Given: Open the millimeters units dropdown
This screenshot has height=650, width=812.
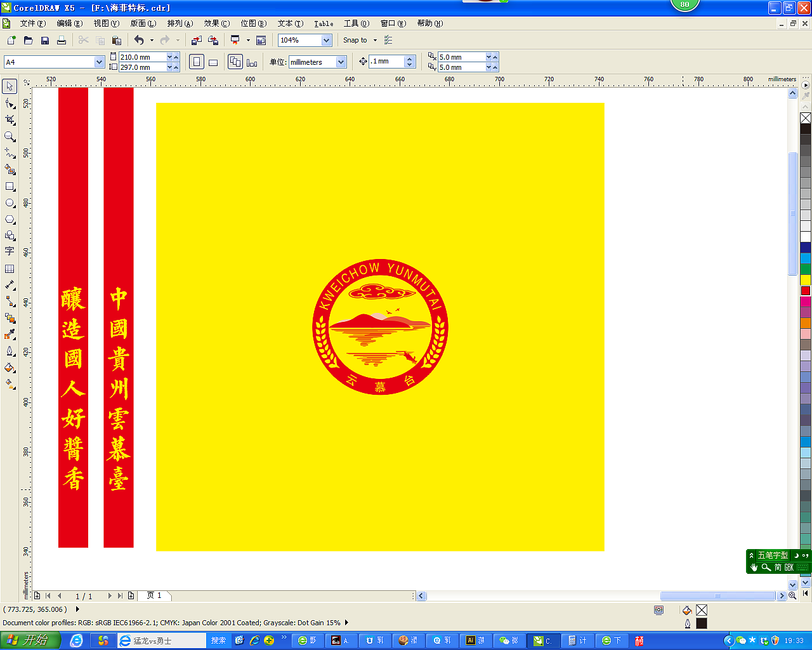Looking at the screenshot, I should click(x=341, y=62).
